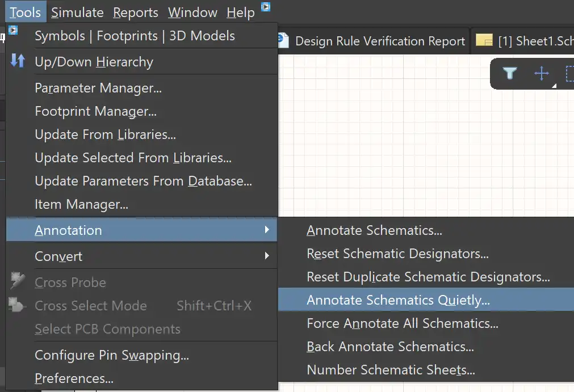574x392 pixels.
Task: Open the dropdown triangle beside the crosshair tool
Action: [x=554, y=86]
